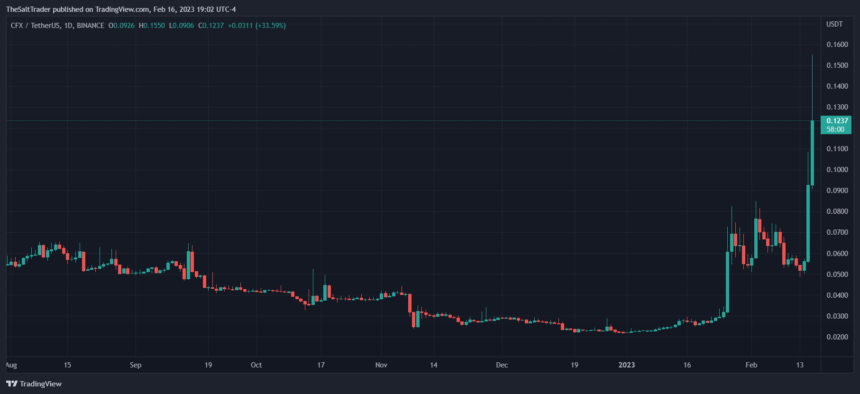The width and height of the screenshot is (860, 394).
Task: Click the Oct date label on time axis
Action: click(x=256, y=365)
